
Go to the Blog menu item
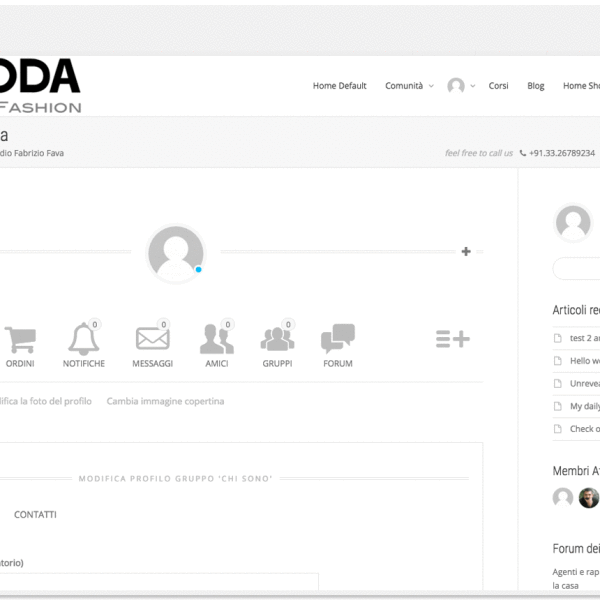click(536, 86)
